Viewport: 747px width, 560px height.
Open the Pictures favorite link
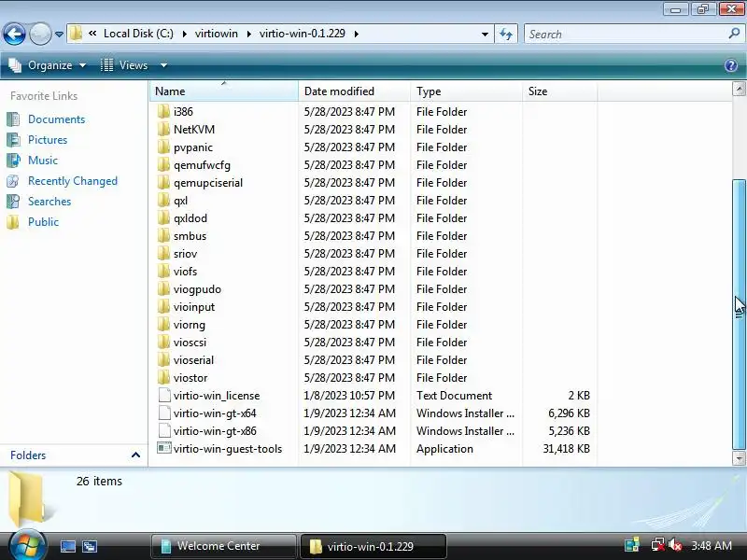pos(48,139)
